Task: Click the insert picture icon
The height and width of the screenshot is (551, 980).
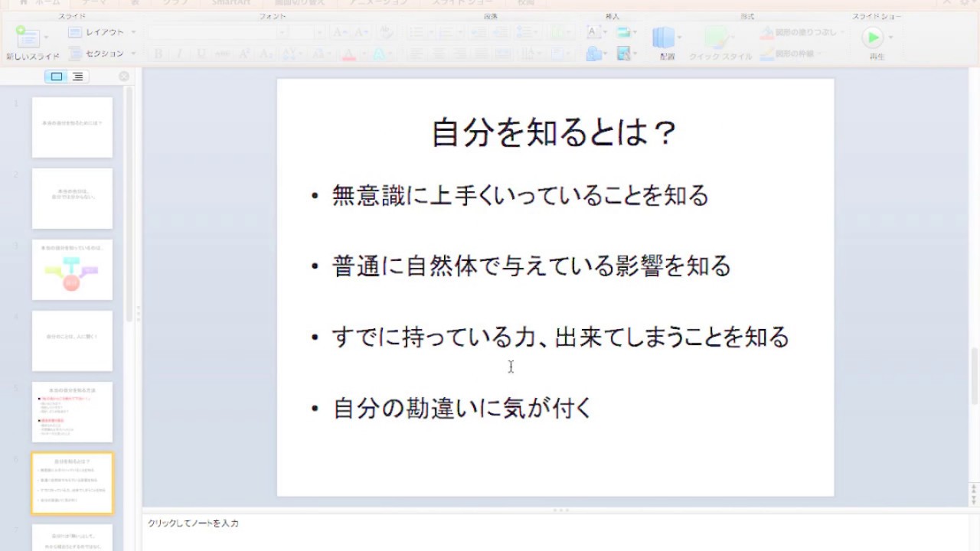Action: point(624,32)
